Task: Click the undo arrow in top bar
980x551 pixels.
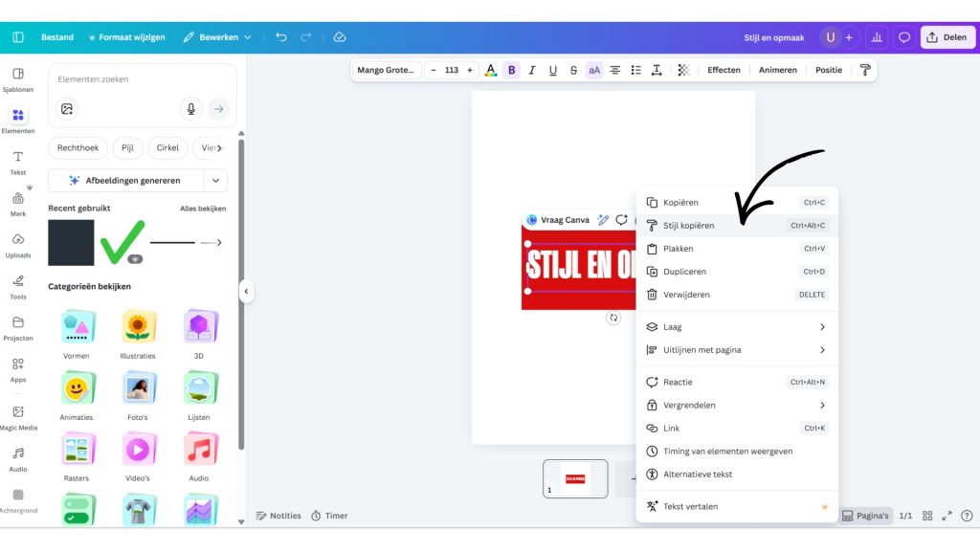Action: point(281,37)
